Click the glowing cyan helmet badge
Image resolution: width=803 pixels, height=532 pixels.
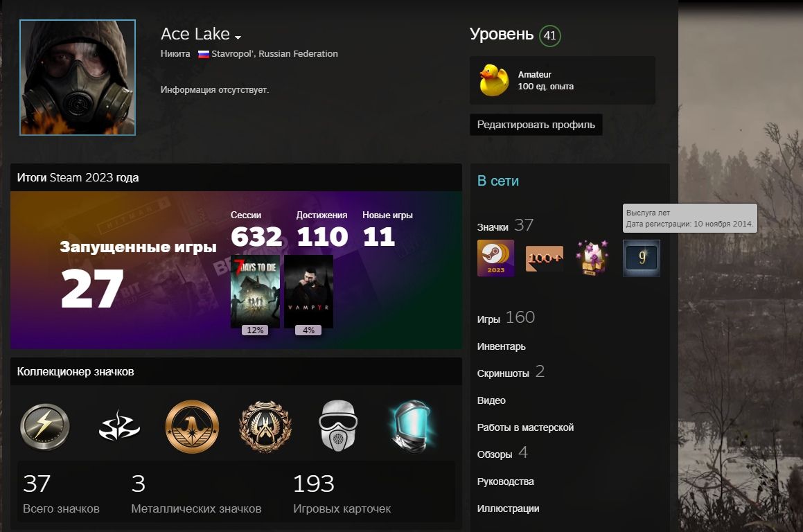412,427
